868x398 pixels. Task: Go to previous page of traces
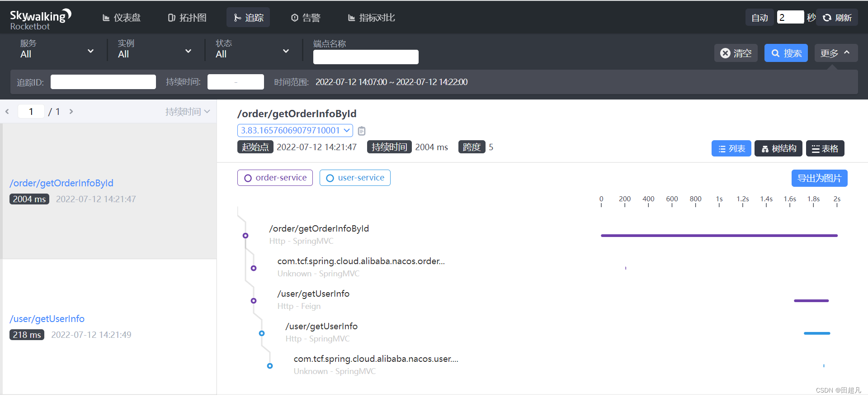coord(7,111)
